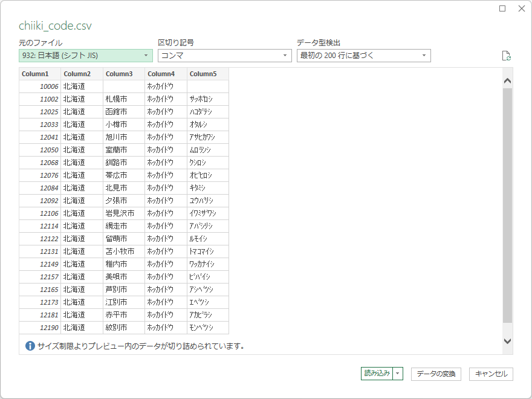
Task: Select the currently chosen コンマ delimiter field
Action: [224, 55]
